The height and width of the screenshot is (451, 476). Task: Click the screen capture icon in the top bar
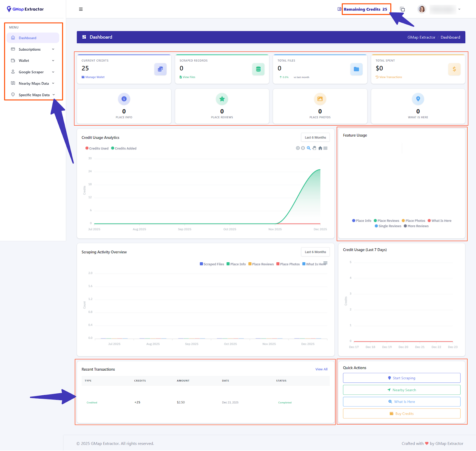point(402,9)
